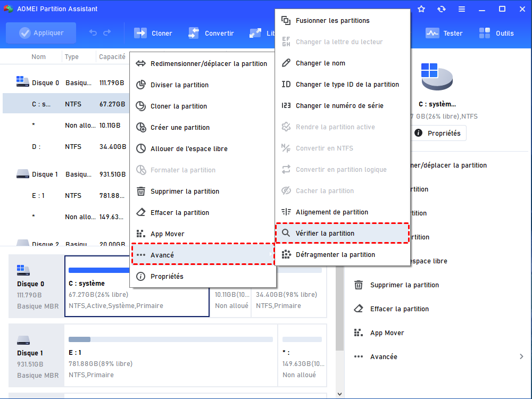
Task: Click the eraser icon in context menu
Action: click(141, 212)
